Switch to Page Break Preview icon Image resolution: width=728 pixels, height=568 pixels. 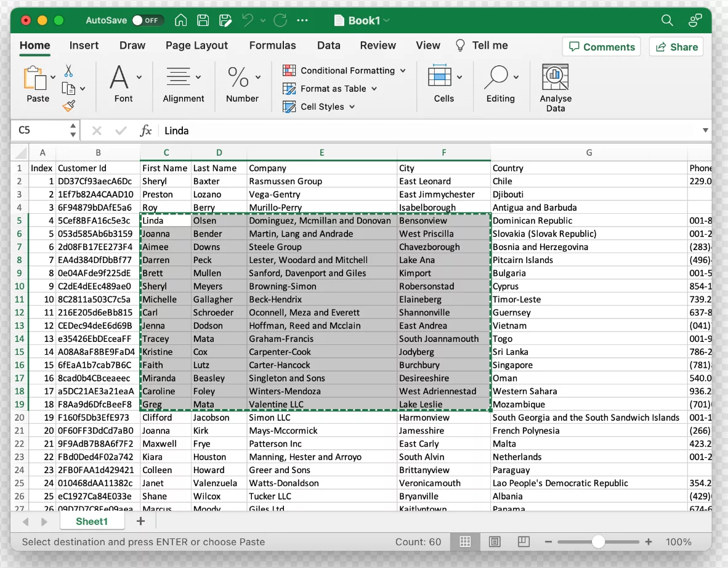click(x=524, y=542)
